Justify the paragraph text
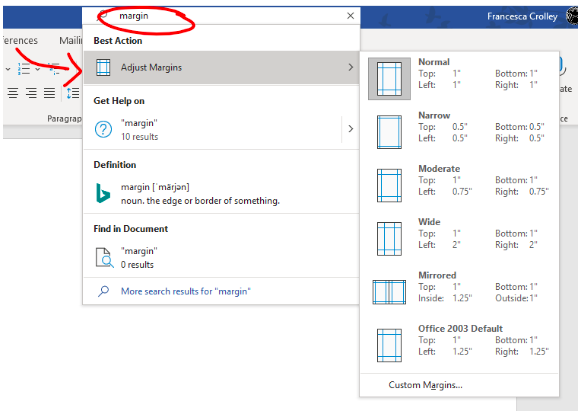 point(49,93)
